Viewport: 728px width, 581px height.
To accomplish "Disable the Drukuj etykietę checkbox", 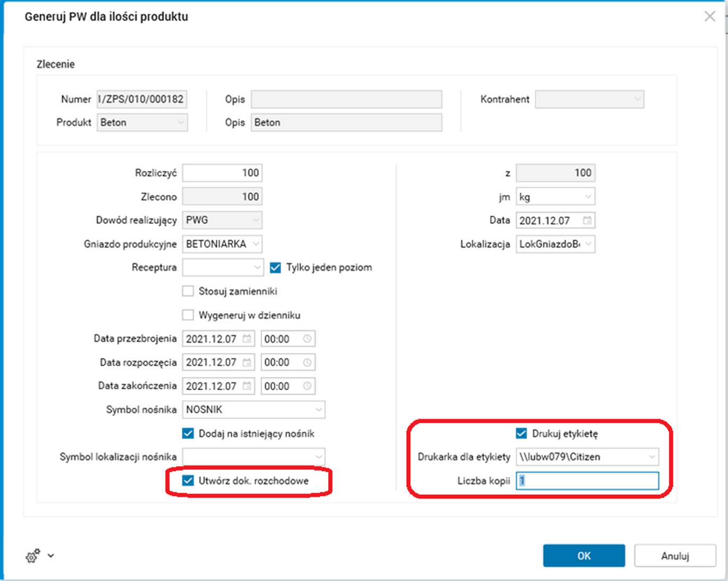I will [x=521, y=434].
